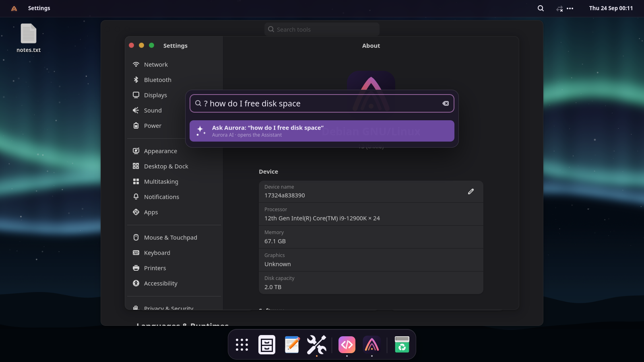
Task: Click the Search tools field
Action: 322,29
